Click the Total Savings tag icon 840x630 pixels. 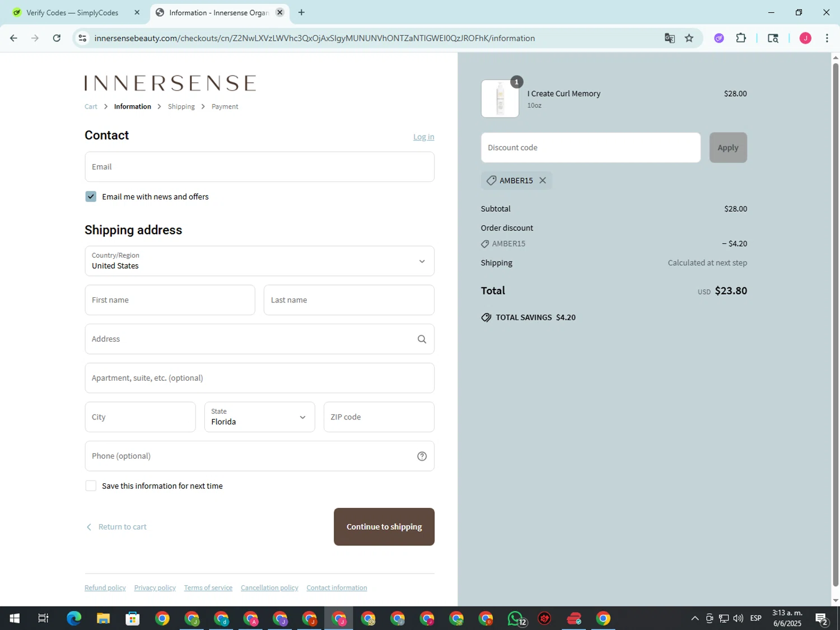click(486, 318)
